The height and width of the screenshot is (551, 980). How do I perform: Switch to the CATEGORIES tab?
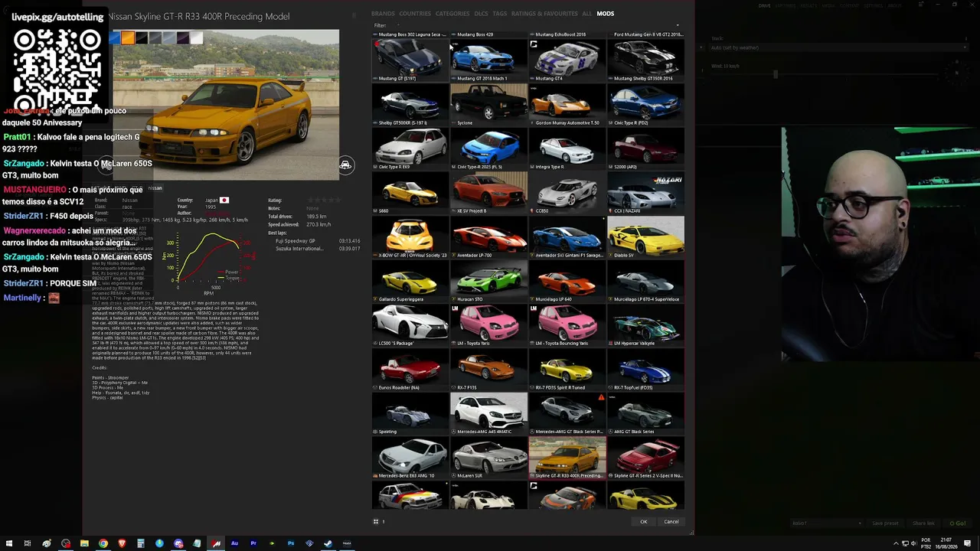452,14
